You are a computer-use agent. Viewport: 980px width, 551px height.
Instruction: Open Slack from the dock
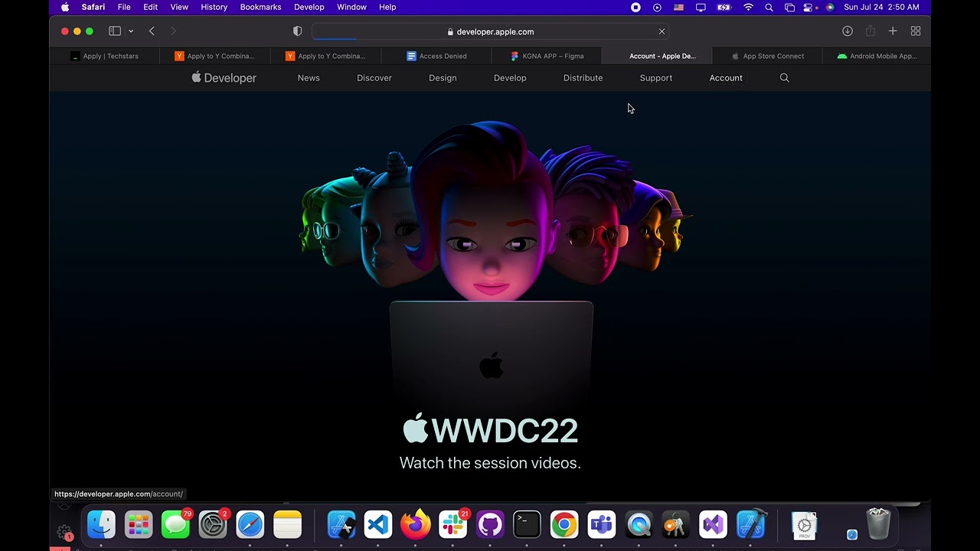[x=452, y=525]
